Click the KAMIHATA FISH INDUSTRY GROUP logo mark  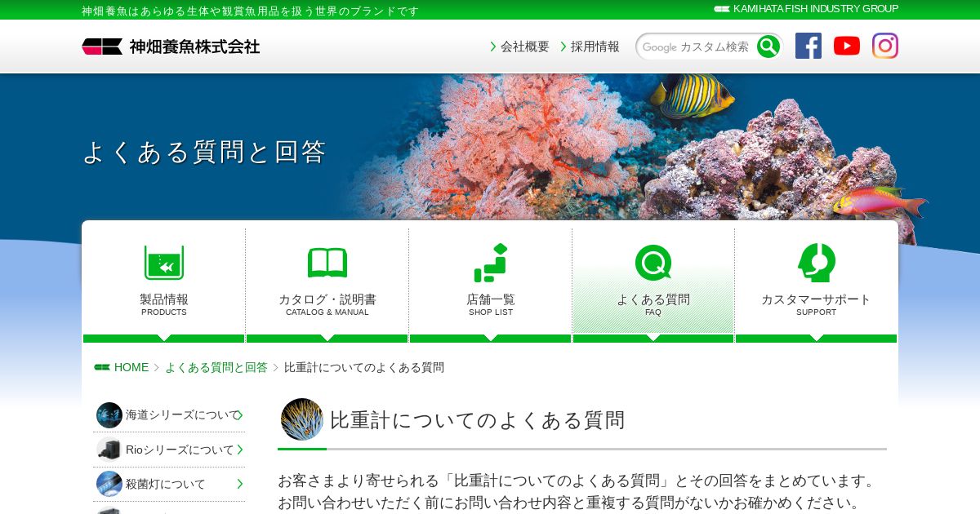722,9
